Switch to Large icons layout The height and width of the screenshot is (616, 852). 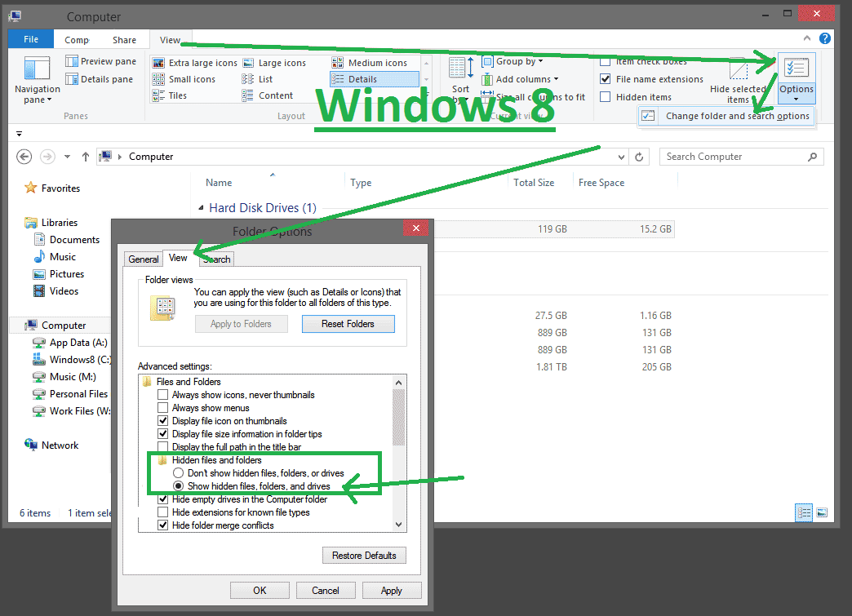(x=274, y=63)
